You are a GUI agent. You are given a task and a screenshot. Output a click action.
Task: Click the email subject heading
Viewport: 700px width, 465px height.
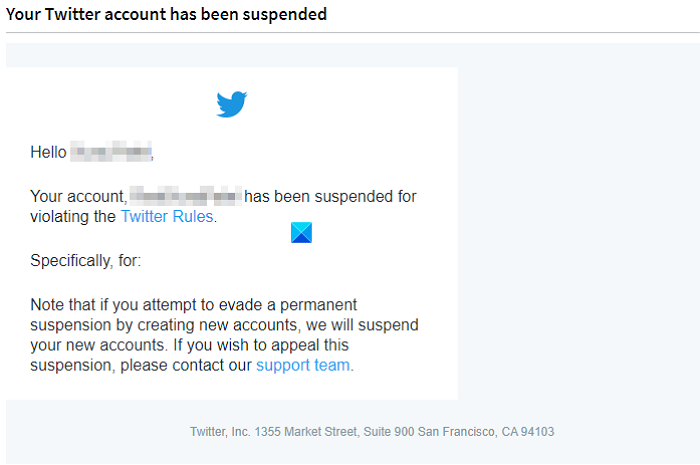[166, 15]
